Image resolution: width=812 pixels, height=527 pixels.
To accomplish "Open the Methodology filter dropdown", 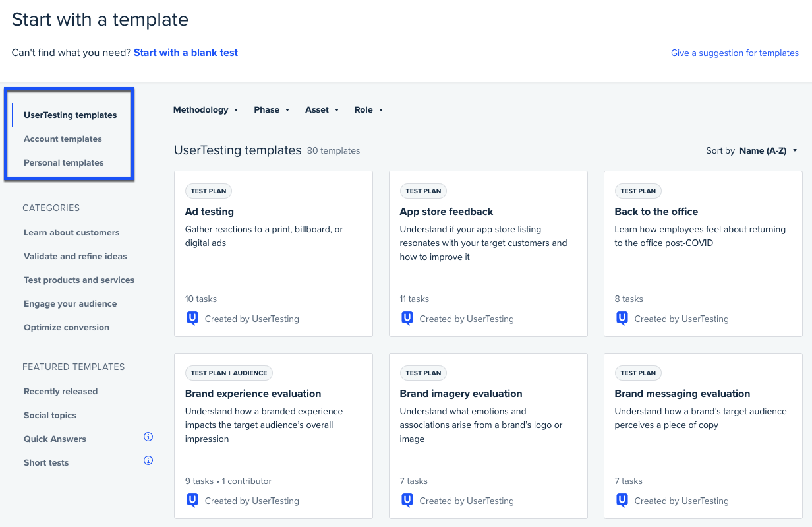I will tap(206, 109).
